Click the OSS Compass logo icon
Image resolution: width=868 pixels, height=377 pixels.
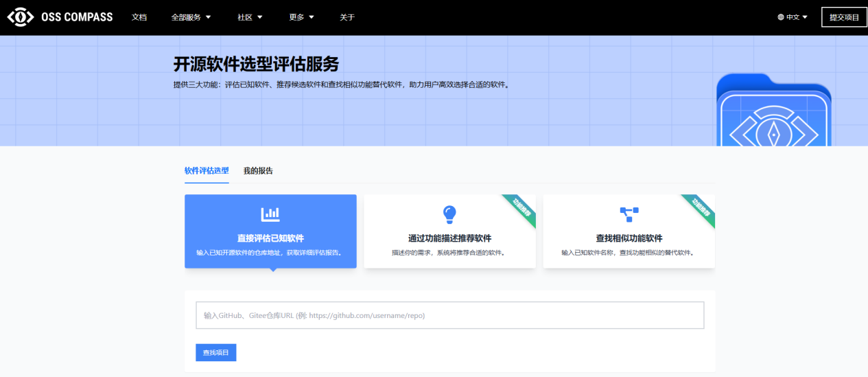[x=21, y=17]
